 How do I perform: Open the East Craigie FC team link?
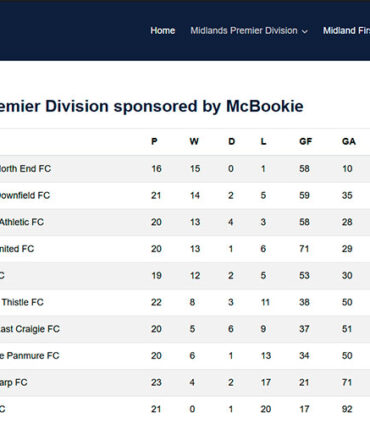[30, 329]
